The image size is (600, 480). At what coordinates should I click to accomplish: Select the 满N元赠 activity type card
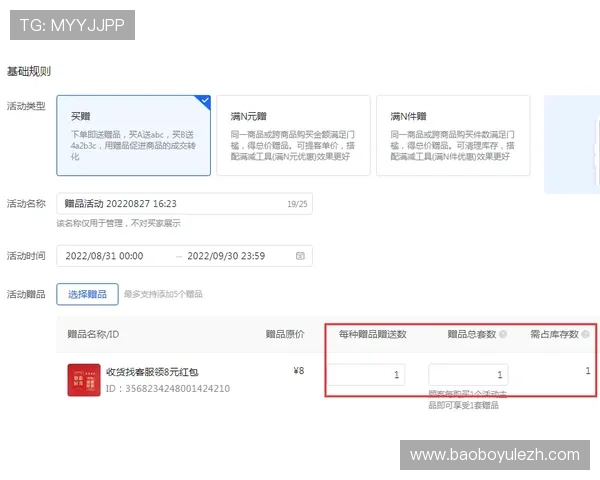click(293, 136)
